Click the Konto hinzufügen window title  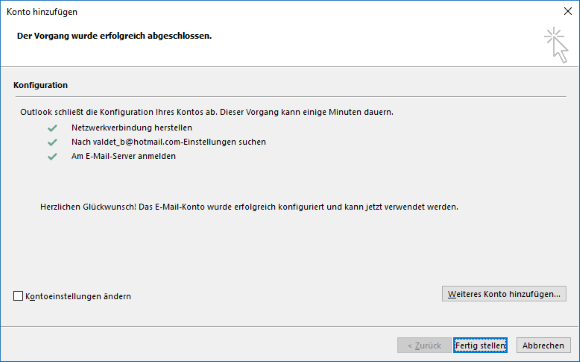42,12
